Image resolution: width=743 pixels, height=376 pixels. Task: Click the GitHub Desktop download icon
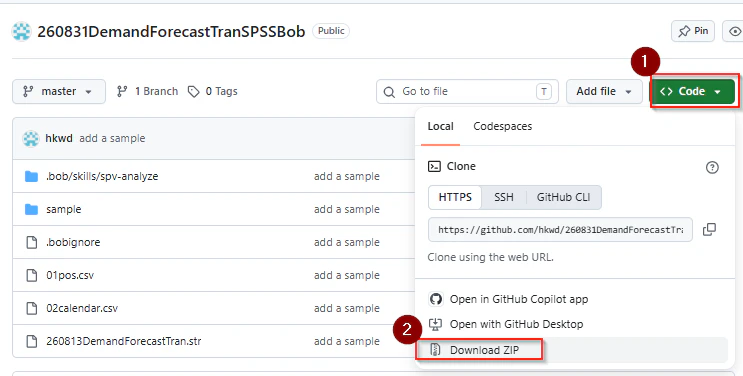coord(435,324)
